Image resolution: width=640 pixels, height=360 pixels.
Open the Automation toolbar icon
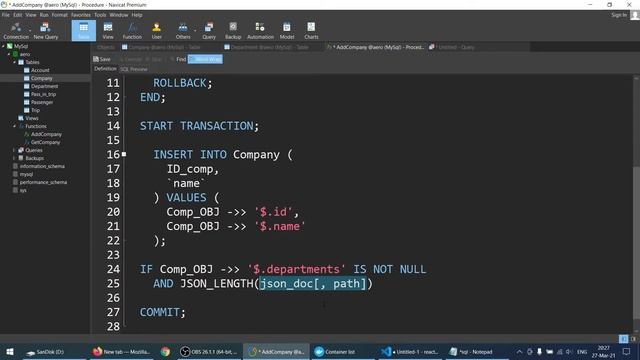pos(260,31)
